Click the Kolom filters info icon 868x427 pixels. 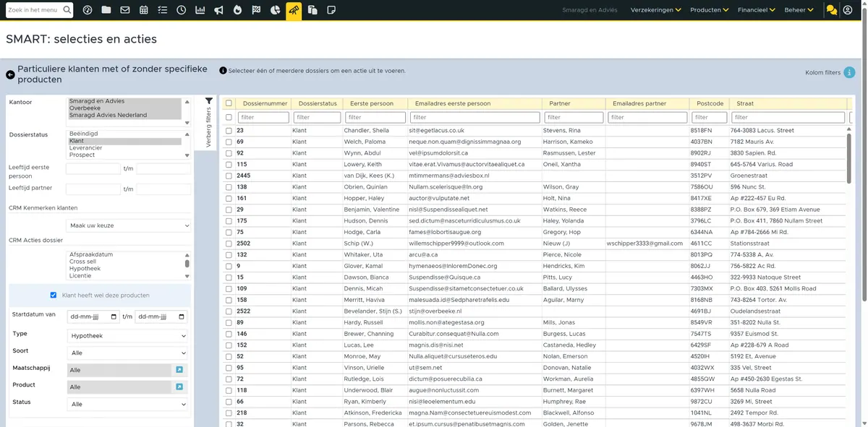point(850,72)
